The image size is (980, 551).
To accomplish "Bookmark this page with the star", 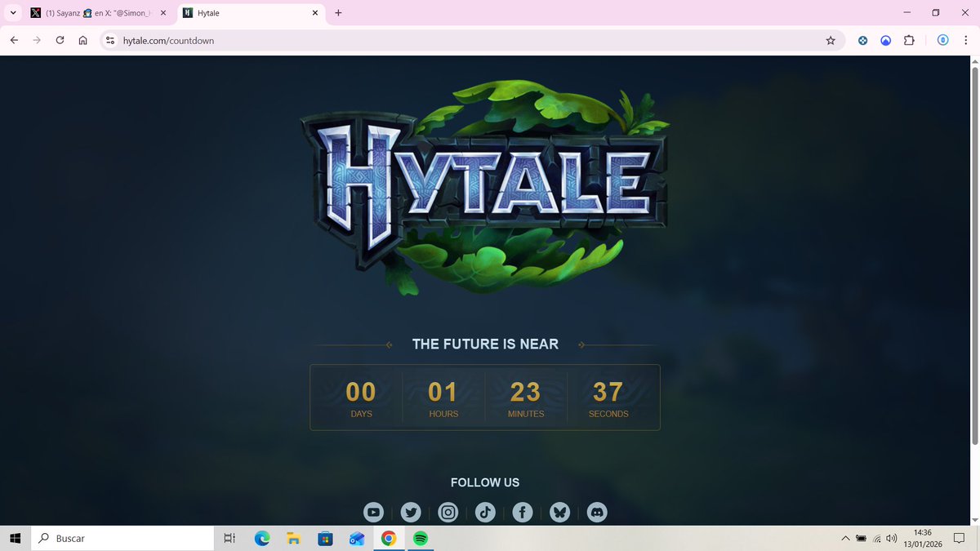I will pos(831,40).
